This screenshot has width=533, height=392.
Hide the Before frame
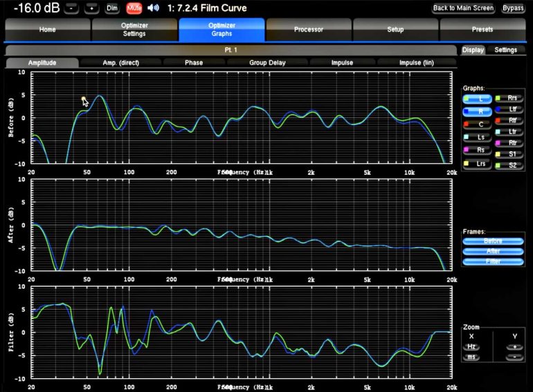[494, 241]
